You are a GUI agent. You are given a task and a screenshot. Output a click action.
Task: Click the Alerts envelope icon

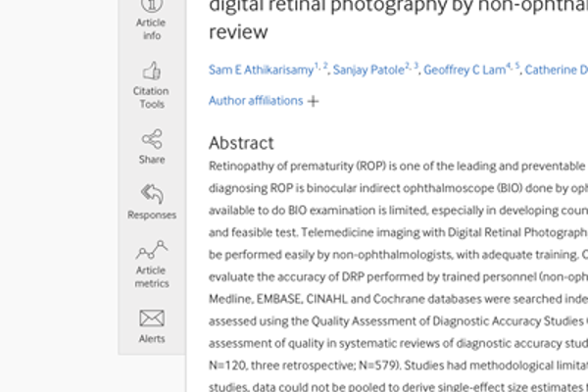(151, 318)
